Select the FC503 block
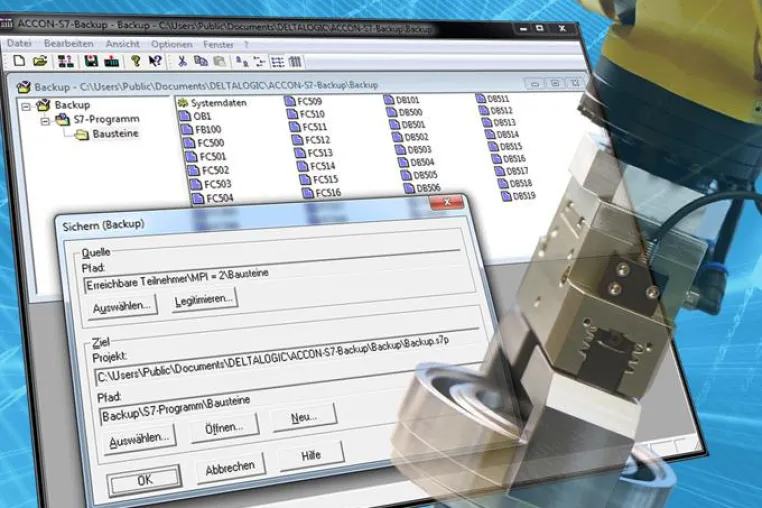The width and height of the screenshot is (762, 508). point(211,184)
